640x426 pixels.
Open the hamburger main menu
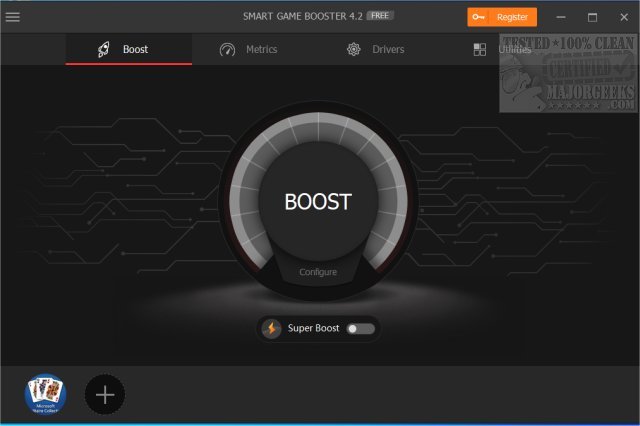(x=13, y=17)
